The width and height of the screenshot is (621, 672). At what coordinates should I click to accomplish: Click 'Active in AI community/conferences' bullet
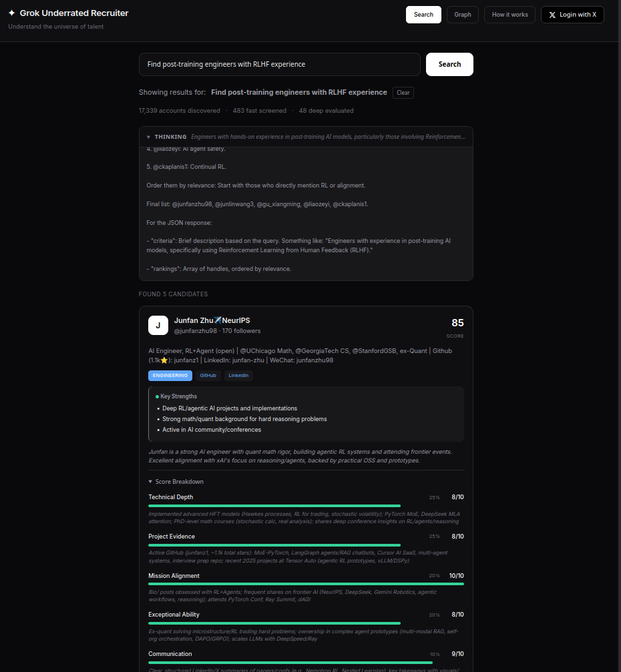click(212, 430)
